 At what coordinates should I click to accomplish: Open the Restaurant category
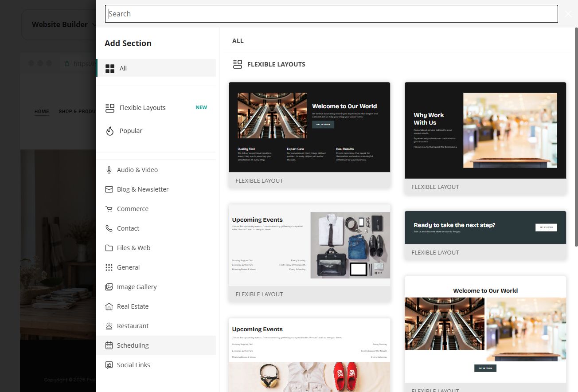tap(156, 326)
